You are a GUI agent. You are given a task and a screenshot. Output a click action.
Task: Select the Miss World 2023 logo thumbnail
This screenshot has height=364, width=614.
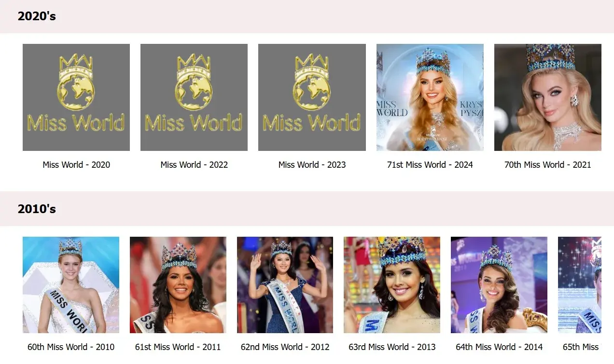click(312, 97)
